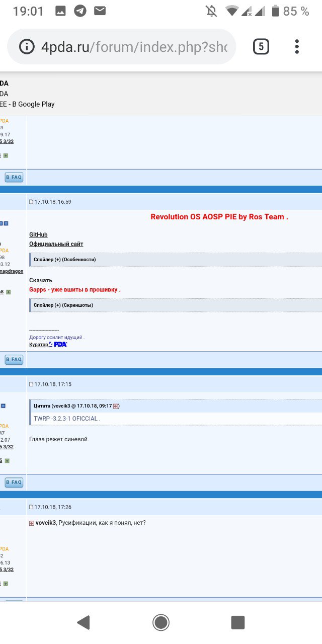The width and height of the screenshot is (322, 644).
Task: Tap the mail notification icon in status bar
Action: (x=100, y=11)
